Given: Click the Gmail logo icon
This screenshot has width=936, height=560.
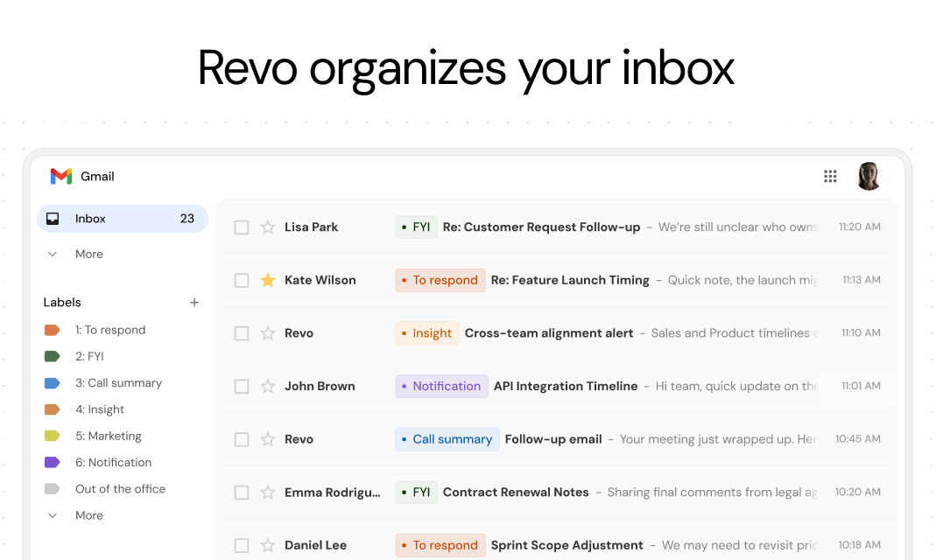Looking at the screenshot, I should pyautogui.click(x=60, y=176).
